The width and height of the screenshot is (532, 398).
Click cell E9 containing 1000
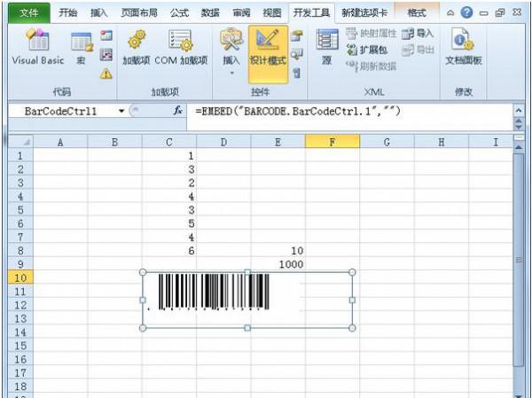(278, 264)
